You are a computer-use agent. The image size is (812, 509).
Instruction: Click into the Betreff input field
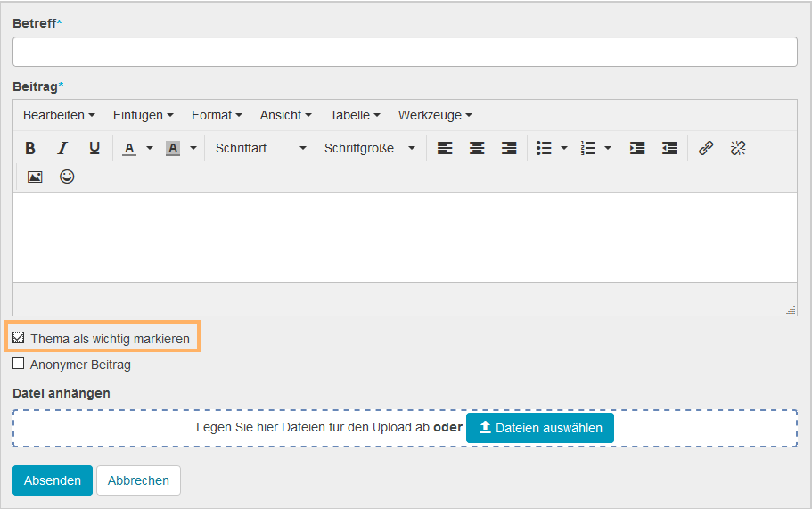click(x=405, y=52)
